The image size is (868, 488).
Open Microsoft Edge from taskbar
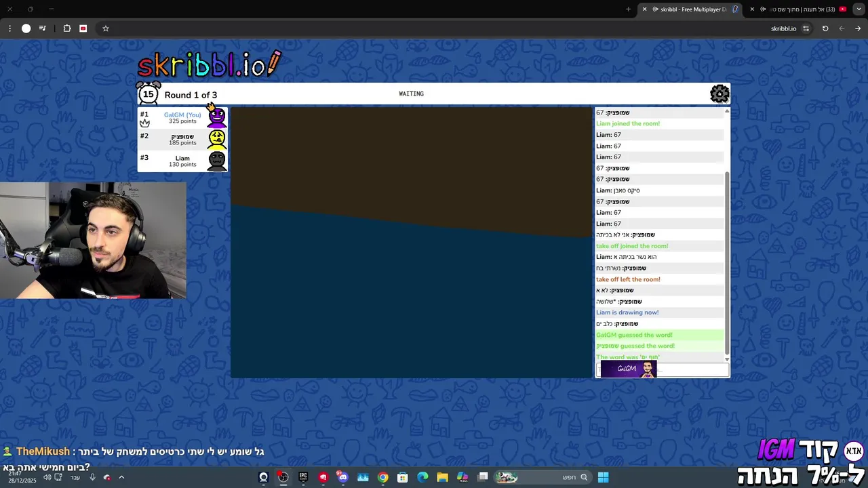pyautogui.click(x=423, y=477)
